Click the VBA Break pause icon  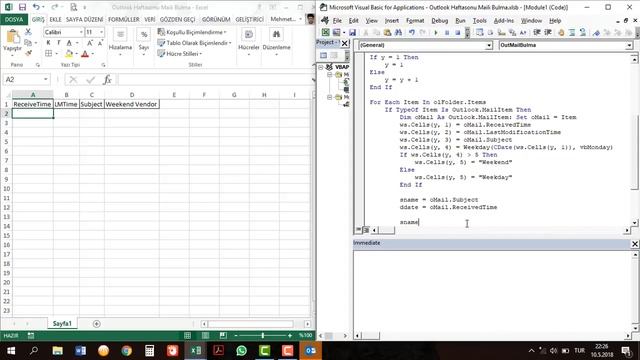coord(447,32)
